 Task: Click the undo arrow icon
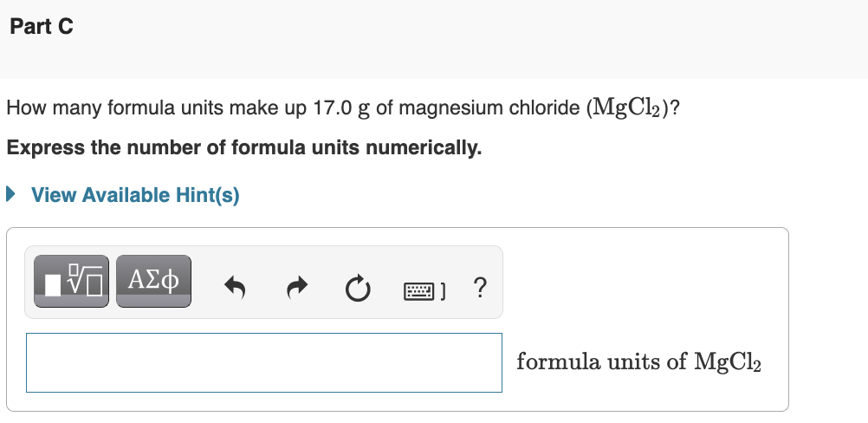tap(235, 288)
